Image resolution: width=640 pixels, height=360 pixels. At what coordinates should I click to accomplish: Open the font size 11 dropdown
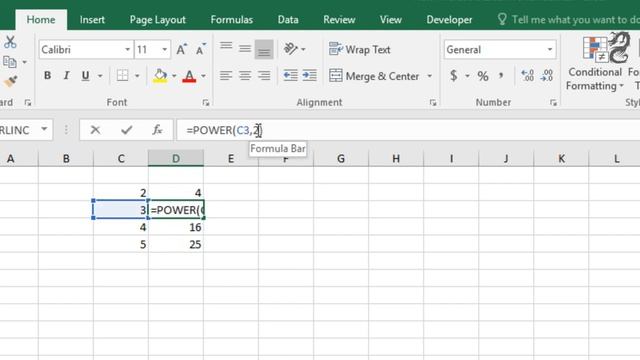[x=164, y=50]
